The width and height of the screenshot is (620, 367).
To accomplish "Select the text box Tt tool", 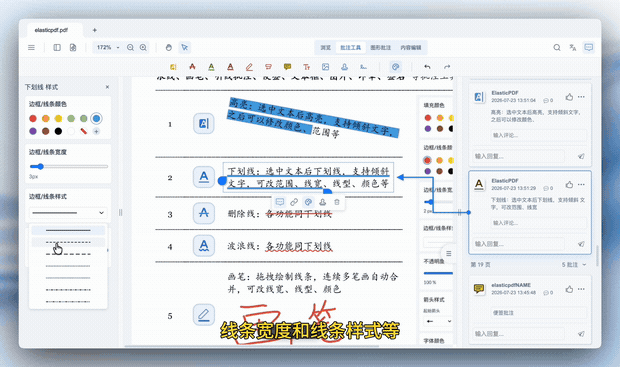I will click(306, 67).
